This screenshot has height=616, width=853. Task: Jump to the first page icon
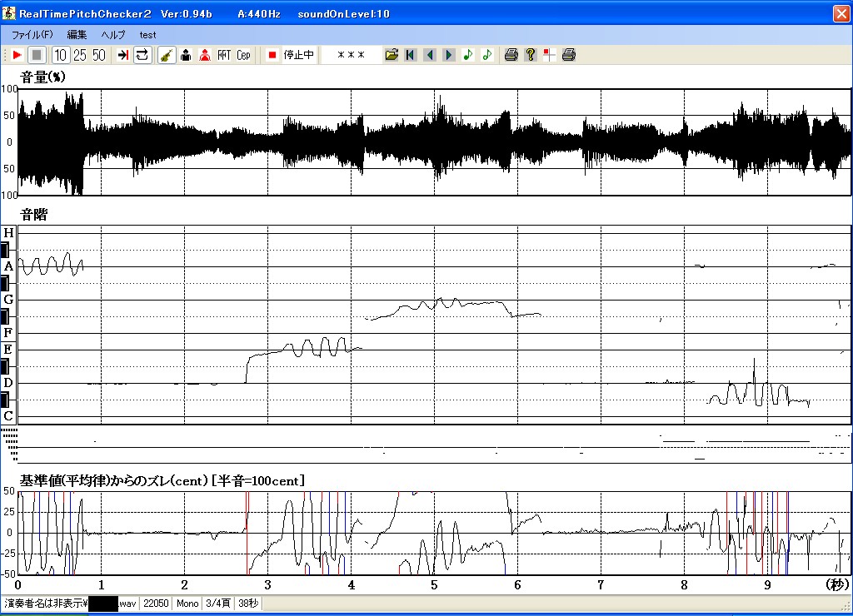[x=411, y=55]
